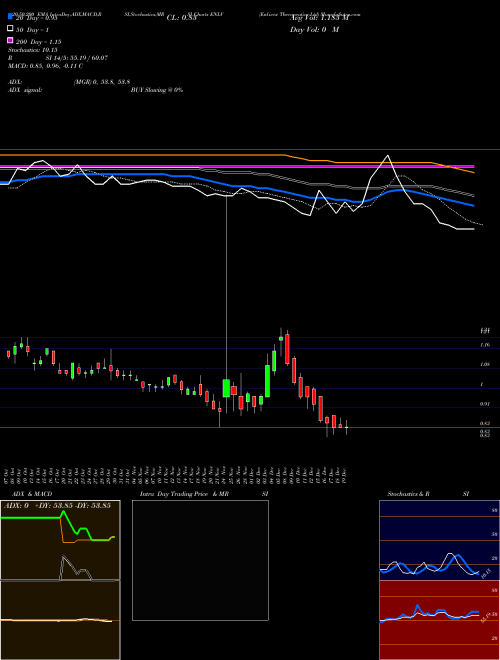The image size is (500, 660).
Task: Click the 'Avg Vol' text
Action: pyautogui.click(x=319, y=18)
